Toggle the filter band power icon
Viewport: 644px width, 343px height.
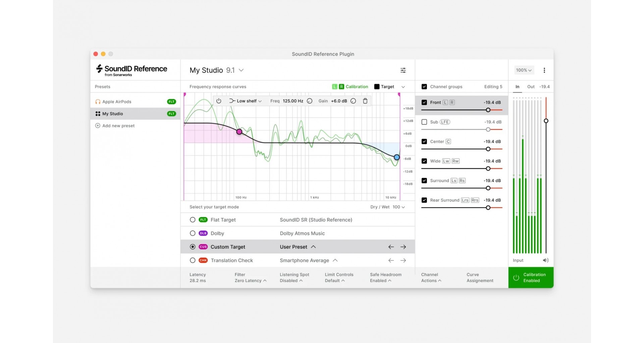[x=219, y=101]
